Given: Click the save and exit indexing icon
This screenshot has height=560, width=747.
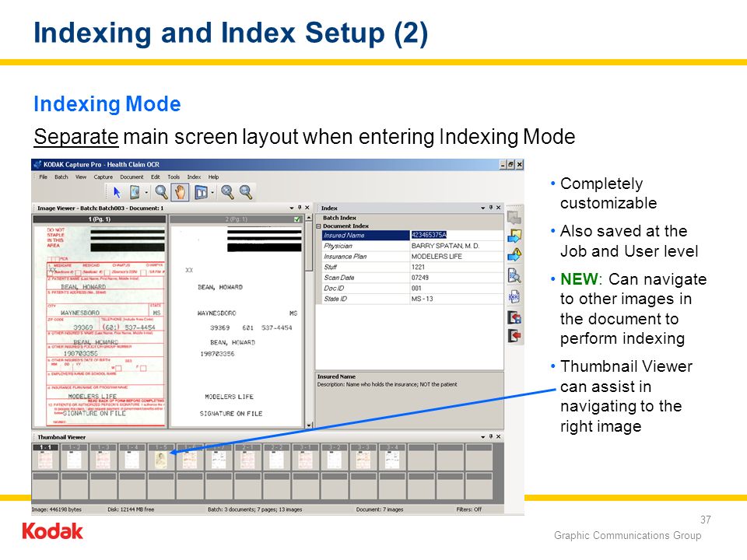Looking at the screenshot, I should coord(514,317).
